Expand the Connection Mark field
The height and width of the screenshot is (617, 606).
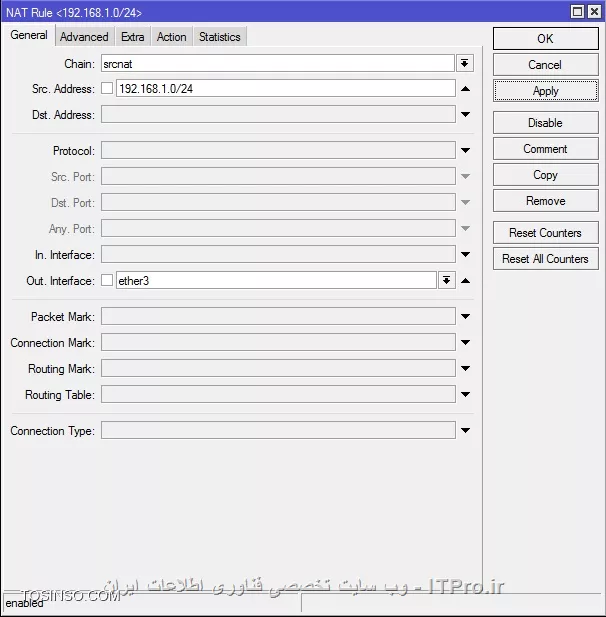pyautogui.click(x=466, y=342)
